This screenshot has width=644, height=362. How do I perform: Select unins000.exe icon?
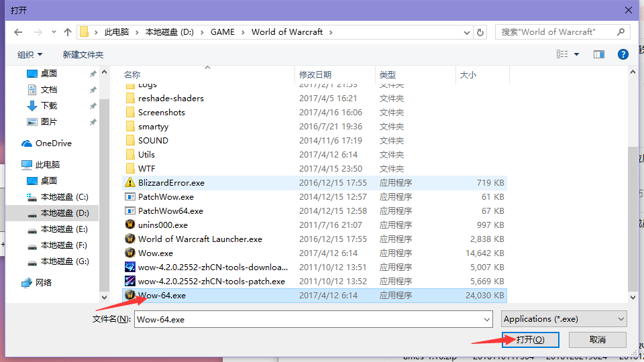pyautogui.click(x=129, y=225)
